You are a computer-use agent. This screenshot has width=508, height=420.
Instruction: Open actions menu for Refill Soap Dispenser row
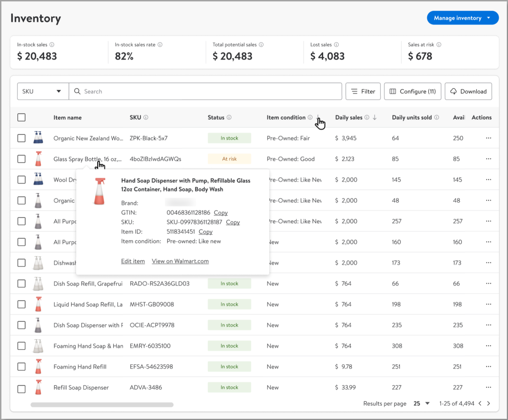(x=488, y=387)
